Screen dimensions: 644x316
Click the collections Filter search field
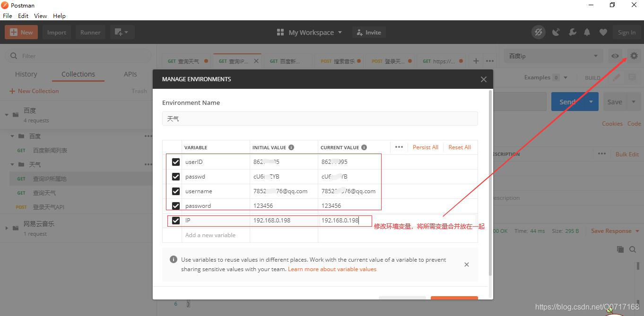[78, 56]
